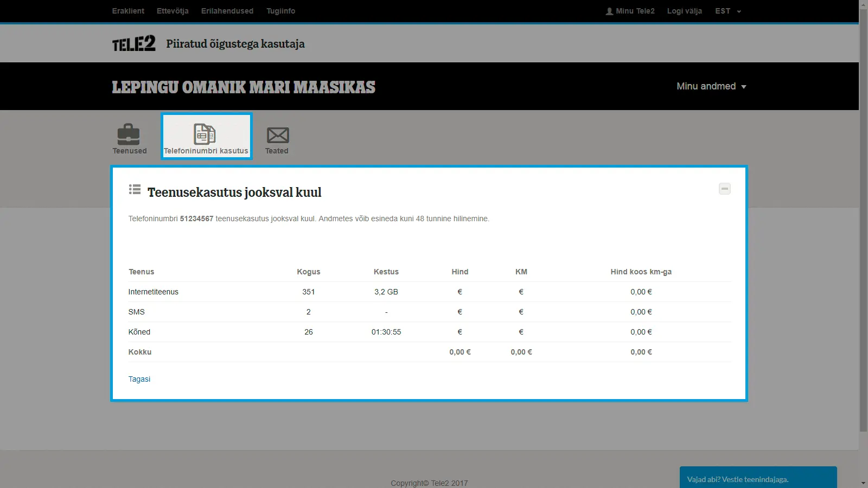Open the Teenused briefcase icon
Image resolution: width=868 pixels, height=488 pixels.
pos(129,136)
